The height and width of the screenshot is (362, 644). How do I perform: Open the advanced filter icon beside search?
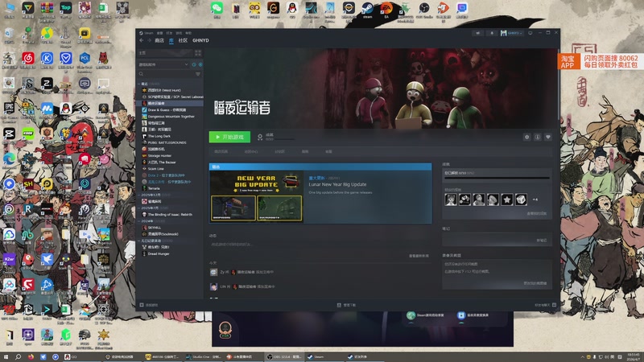pos(198,74)
